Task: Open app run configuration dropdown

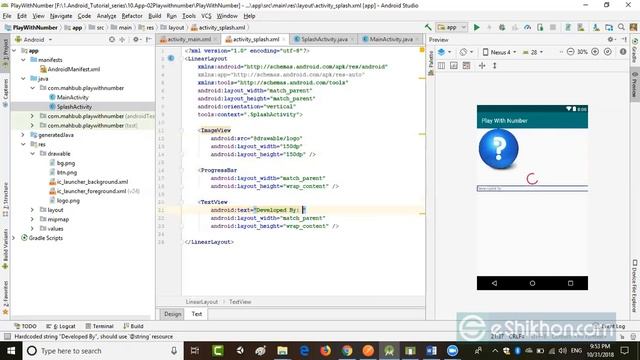Action: click(x=451, y=27)
